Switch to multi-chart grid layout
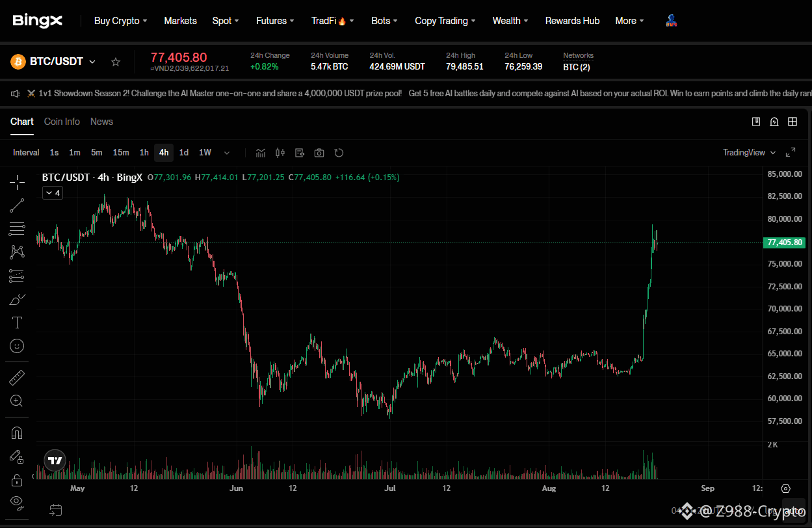 792,122
